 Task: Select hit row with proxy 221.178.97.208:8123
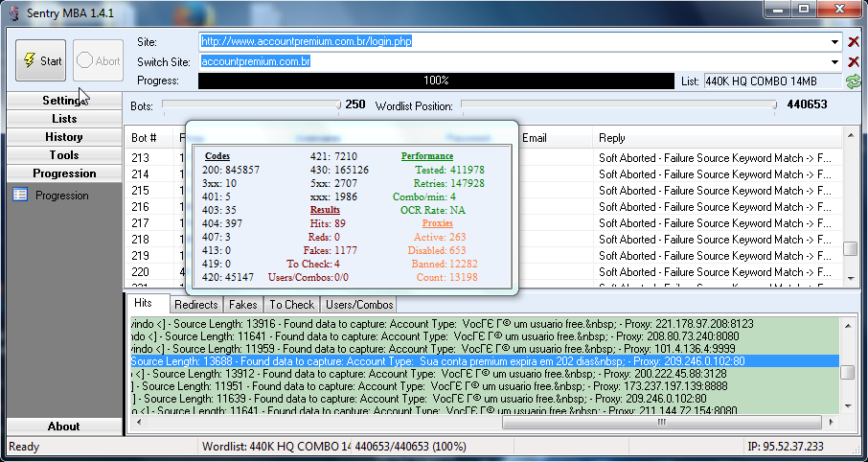tap(485, 324)
